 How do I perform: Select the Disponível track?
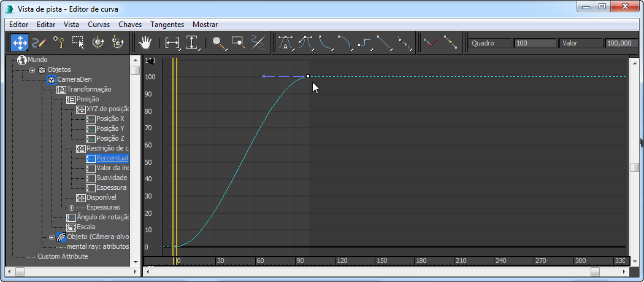point(101,198)
